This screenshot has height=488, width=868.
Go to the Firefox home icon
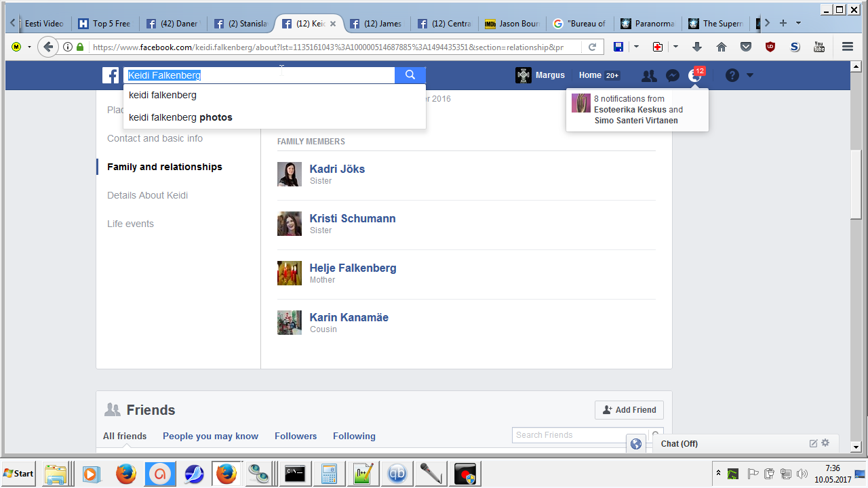tap(722, 47)
